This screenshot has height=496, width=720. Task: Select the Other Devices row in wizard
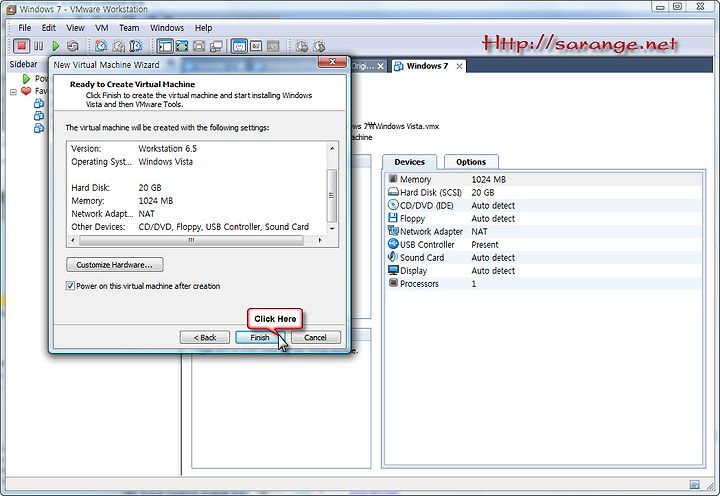[x=197, y=226]
